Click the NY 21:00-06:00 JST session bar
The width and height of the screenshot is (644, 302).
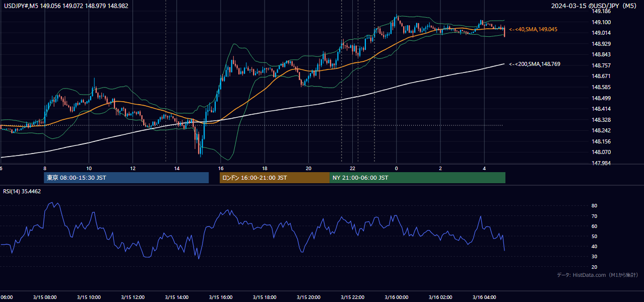[417, 178]
